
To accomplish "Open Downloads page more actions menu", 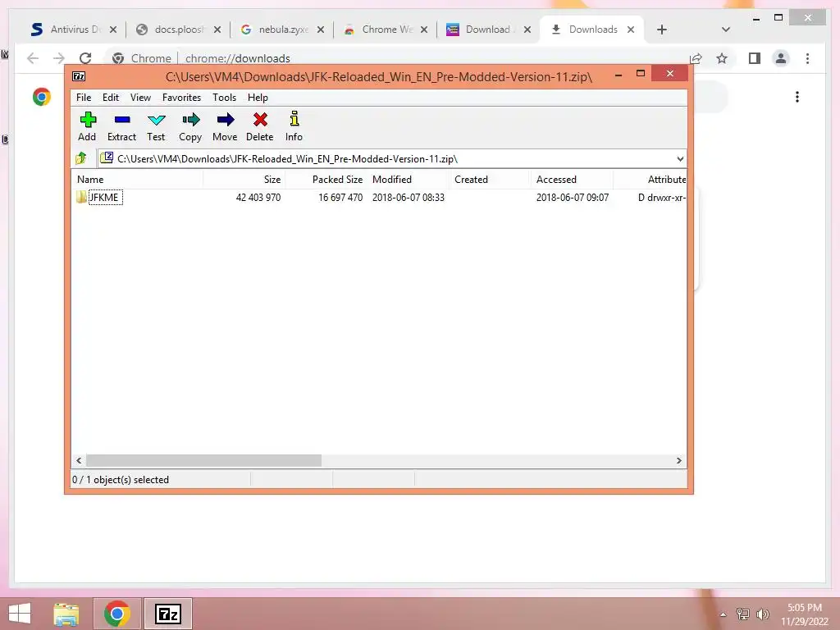I will (797, 97).
